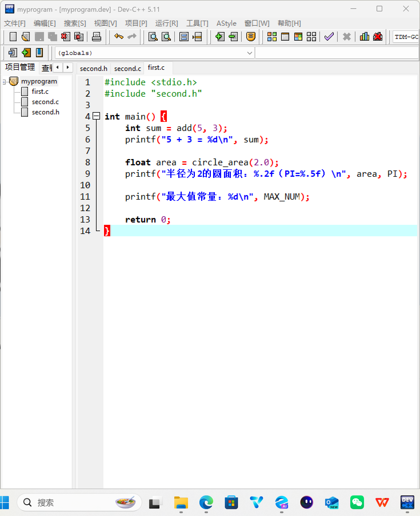Open the 项目[P] menu
420x516 pixels.
pyautogui.click(x=136, y=23)
